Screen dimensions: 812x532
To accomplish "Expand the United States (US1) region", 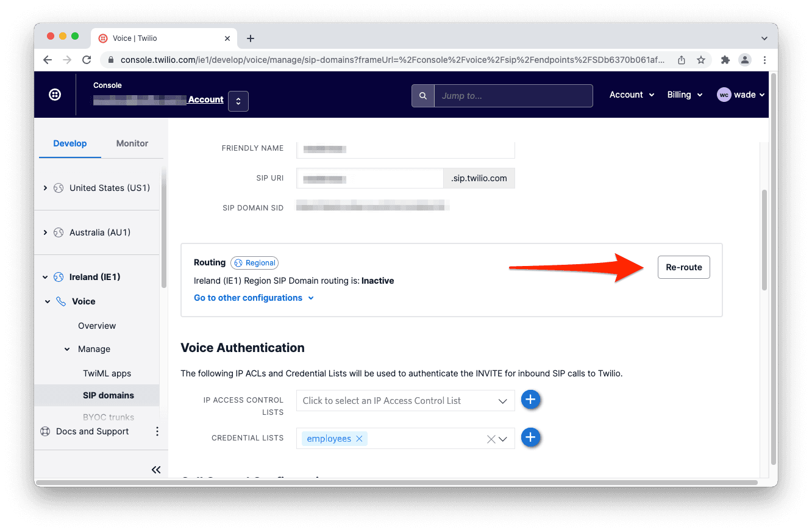I will point(45,188).
